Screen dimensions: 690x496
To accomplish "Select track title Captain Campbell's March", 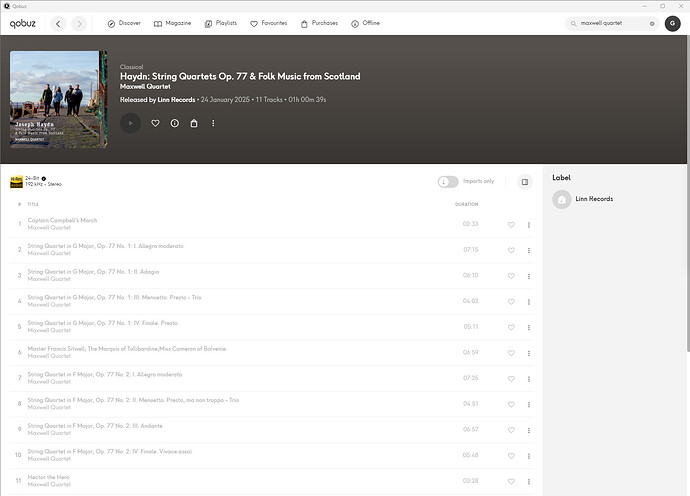I will point(62,220).
